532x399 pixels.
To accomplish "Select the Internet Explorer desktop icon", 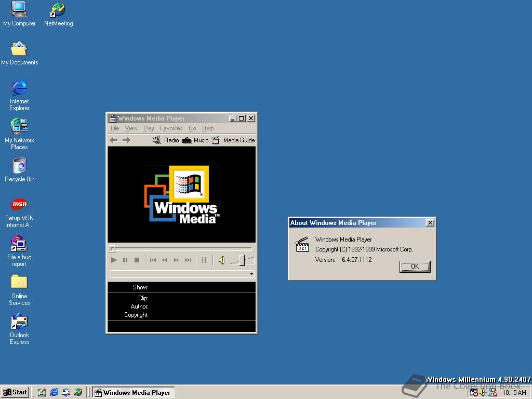I will [x=19, y=96].
